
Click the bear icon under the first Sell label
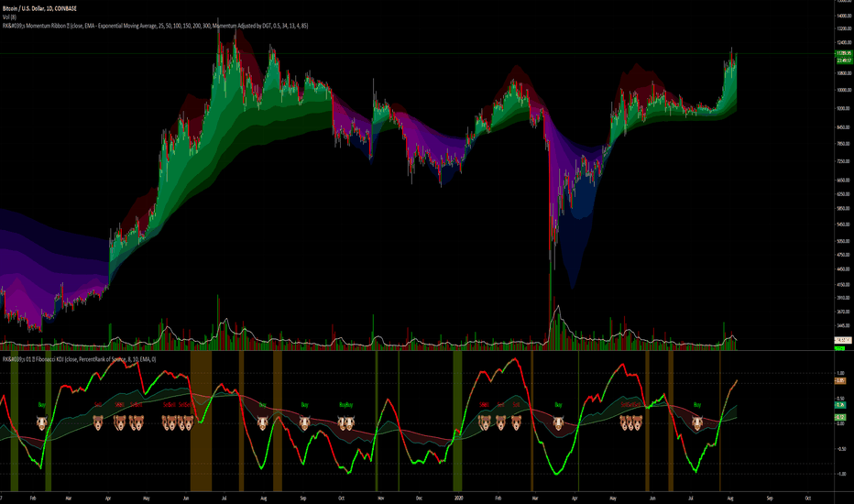tap(98, 422)
